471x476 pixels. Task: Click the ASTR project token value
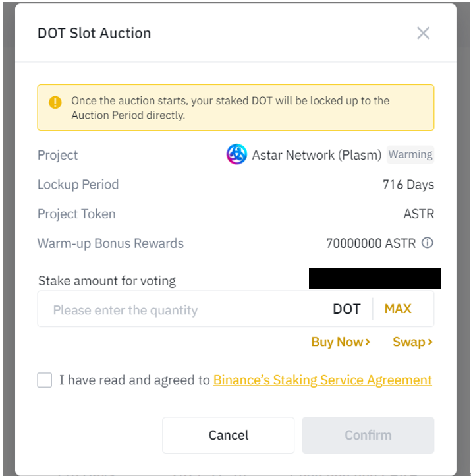(418, 214)
